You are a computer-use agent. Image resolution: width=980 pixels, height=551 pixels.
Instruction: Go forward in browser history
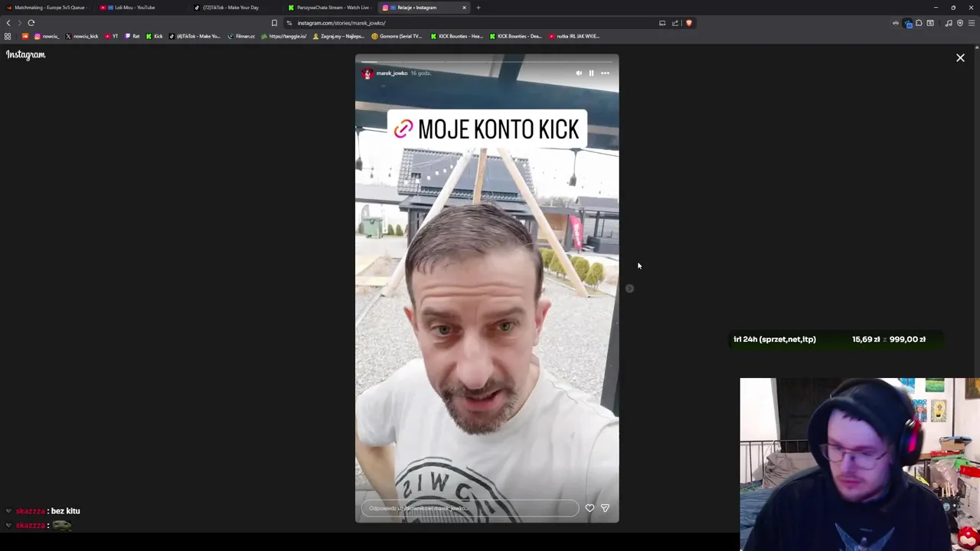[20, 23]
